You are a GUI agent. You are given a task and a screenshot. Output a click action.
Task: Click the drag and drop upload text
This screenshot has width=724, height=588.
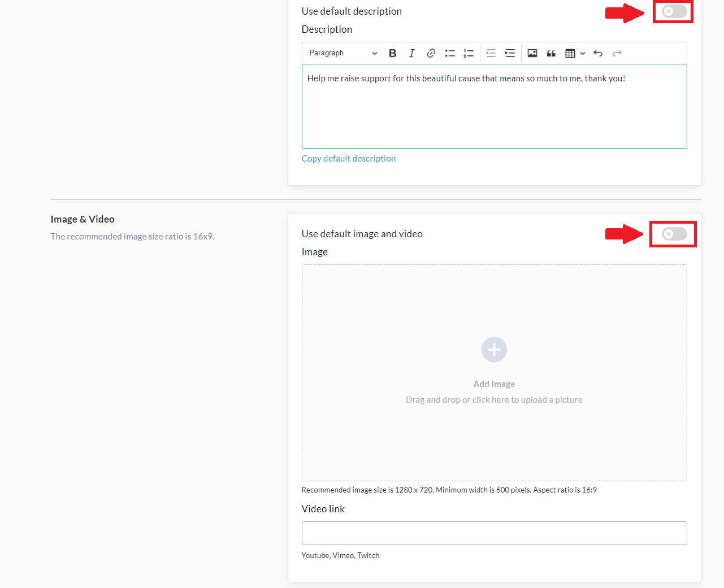494,400
